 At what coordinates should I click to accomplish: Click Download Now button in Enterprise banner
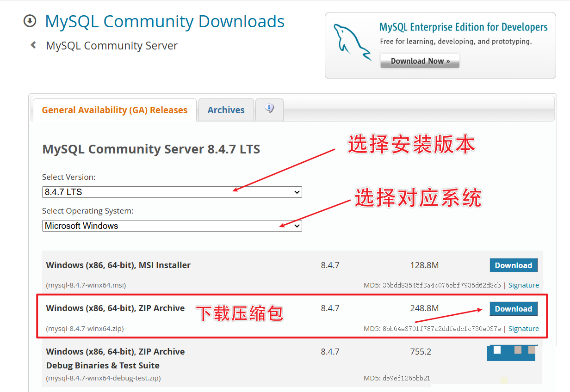point(420,61)
